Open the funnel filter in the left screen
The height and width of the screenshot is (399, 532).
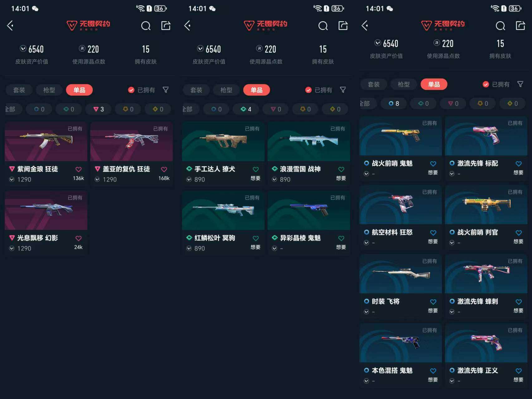166,90
